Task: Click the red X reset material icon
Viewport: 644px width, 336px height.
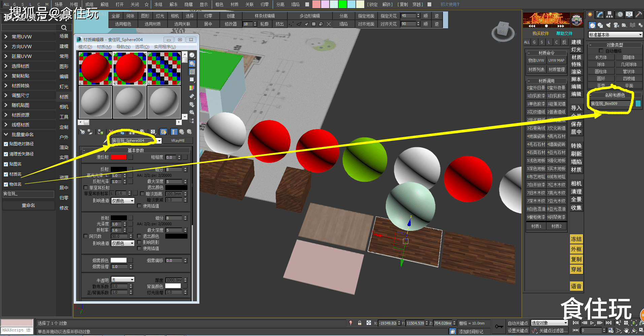Action: [x=111, y=132]
